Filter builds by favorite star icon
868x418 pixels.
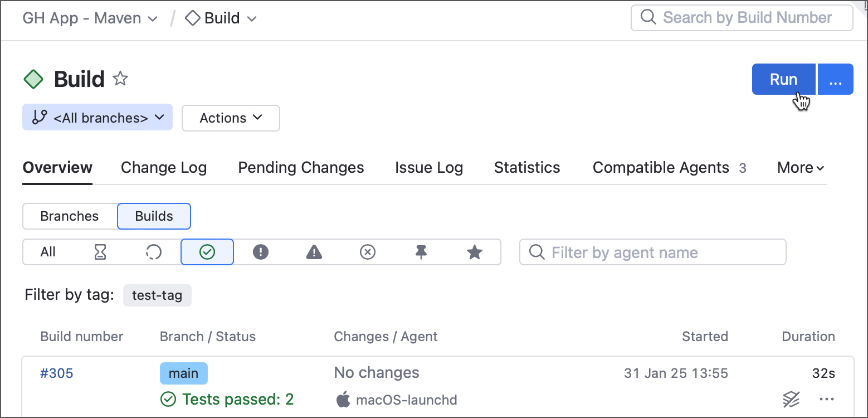tap(474, 252)
